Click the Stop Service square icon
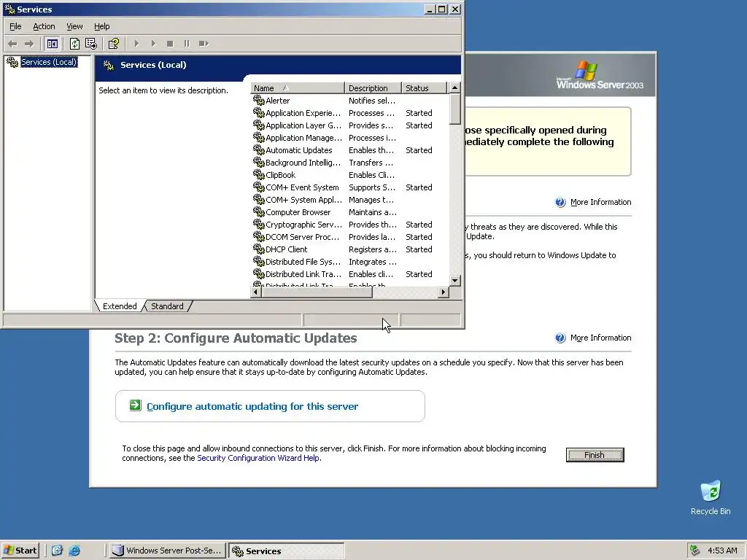The width and height of the screenshot is (747, 560). tap(170, 44)
